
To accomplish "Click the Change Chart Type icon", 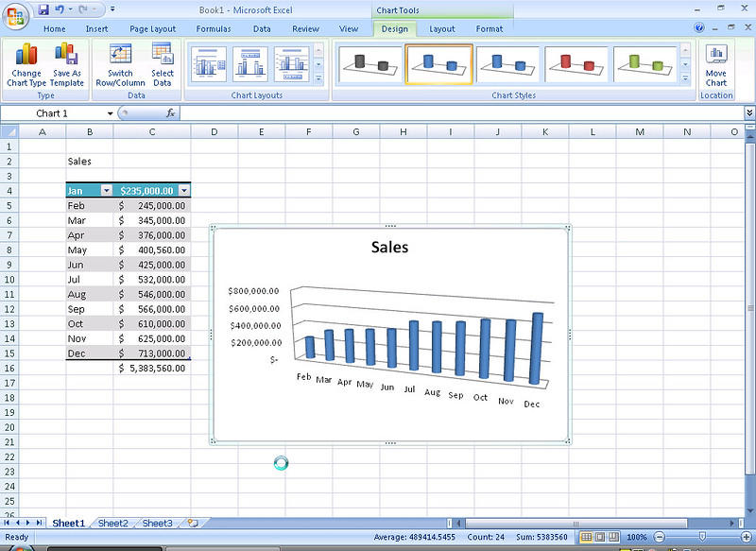I will pos(26,64).
